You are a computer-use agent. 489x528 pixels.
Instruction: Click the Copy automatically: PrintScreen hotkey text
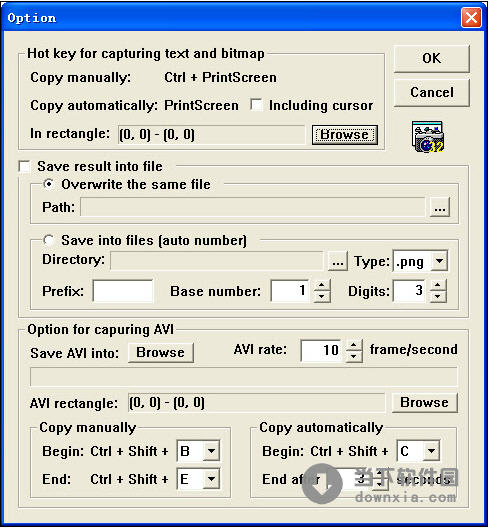tap(134, 106)
